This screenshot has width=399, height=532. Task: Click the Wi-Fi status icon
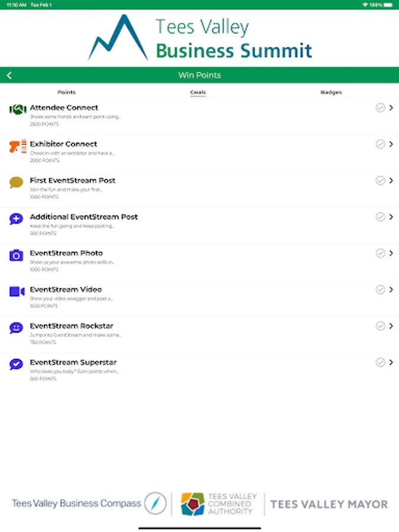(x=365, y=5)
